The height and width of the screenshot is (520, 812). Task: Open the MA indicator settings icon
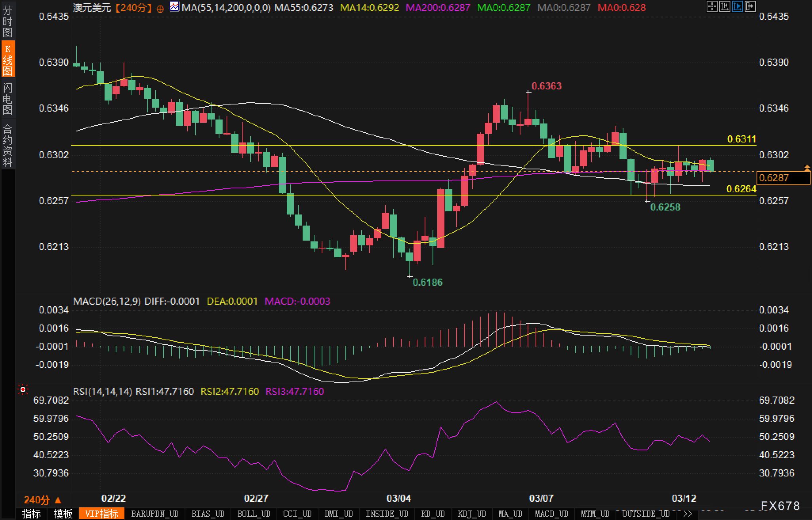coord(174,7)
